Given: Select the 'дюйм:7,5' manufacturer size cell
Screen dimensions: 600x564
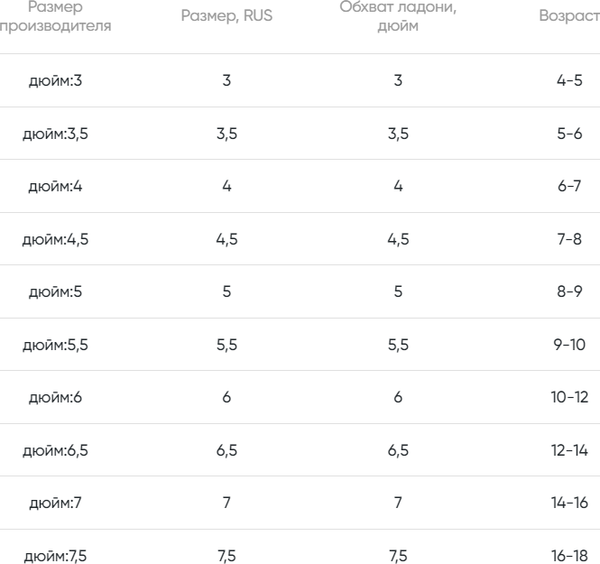Looking at the screenshot, I should (55, 555).
